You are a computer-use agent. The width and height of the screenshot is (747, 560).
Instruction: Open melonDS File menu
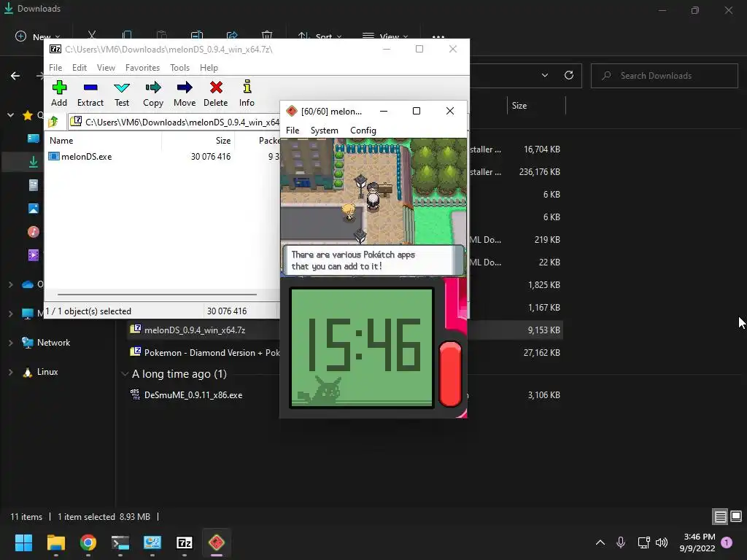click(x=293, y=131)
